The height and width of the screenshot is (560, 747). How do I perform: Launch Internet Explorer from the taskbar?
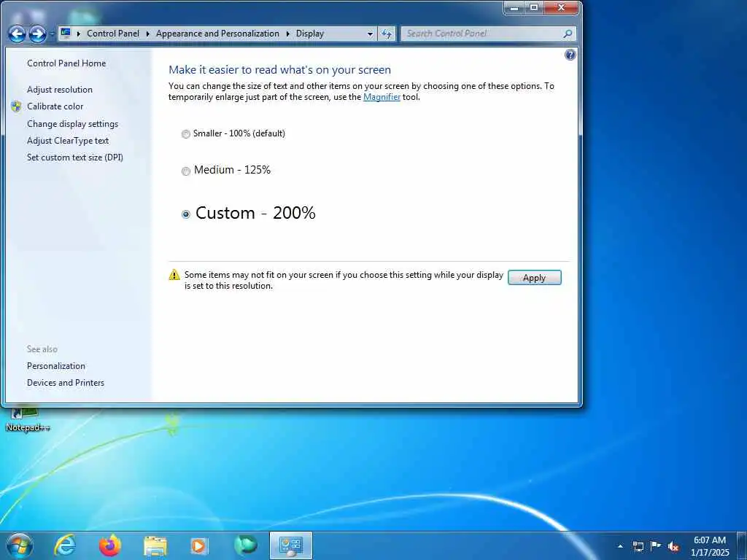pos(65,545)
